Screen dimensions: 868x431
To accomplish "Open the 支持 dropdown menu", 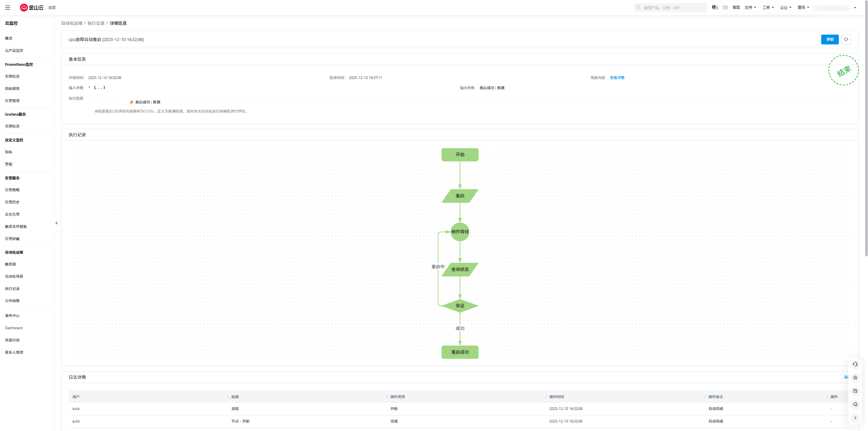I will (x=750, y=7).
